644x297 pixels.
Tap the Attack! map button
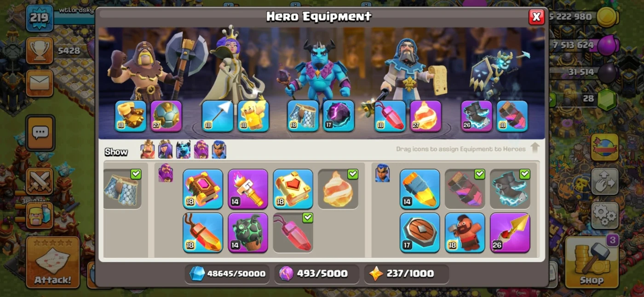[53, 262]
